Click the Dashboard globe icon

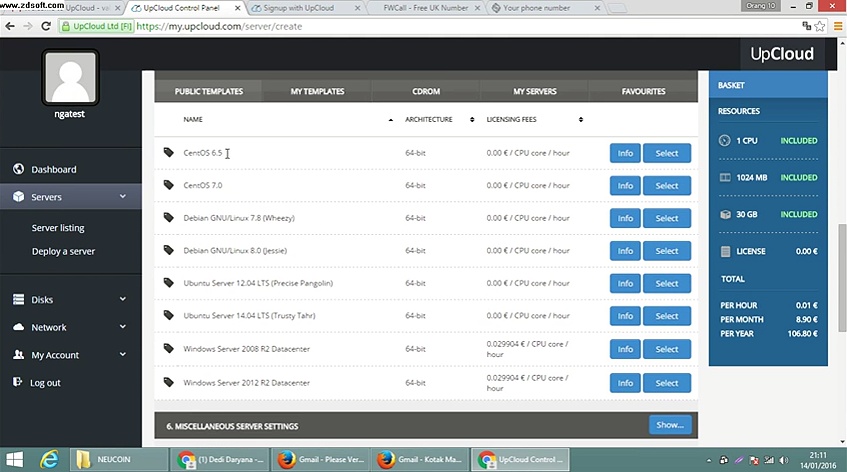[x=18, y=169]
